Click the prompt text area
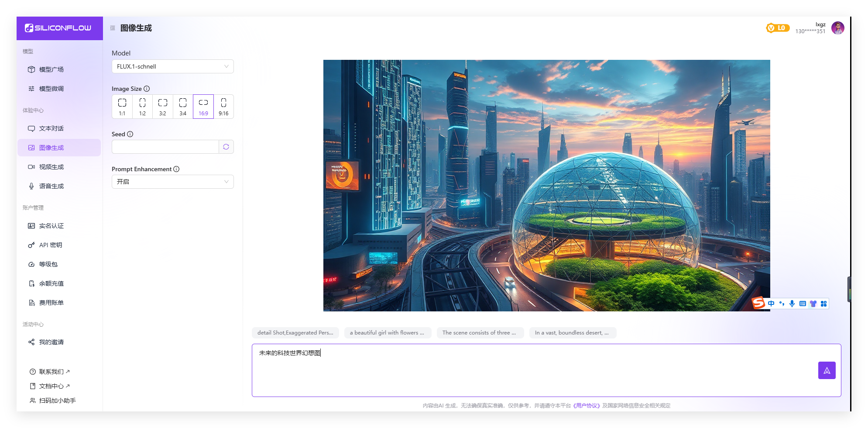 tap(546, 370)
